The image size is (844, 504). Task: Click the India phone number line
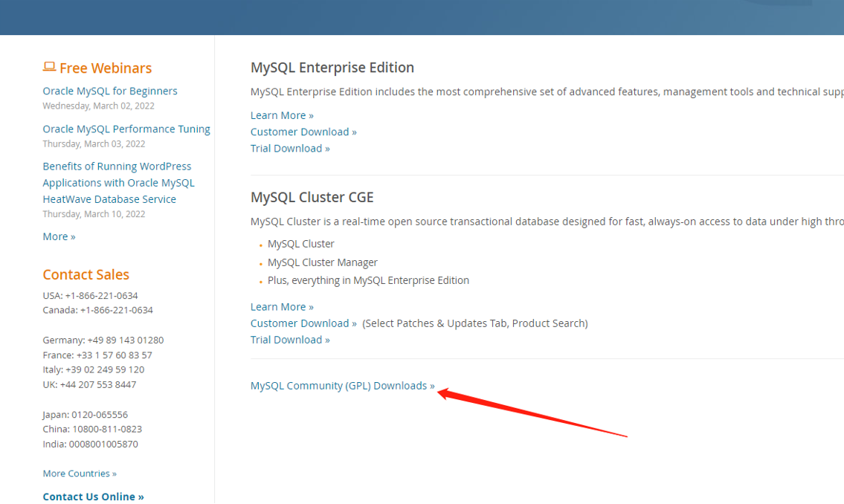(91, 445)
